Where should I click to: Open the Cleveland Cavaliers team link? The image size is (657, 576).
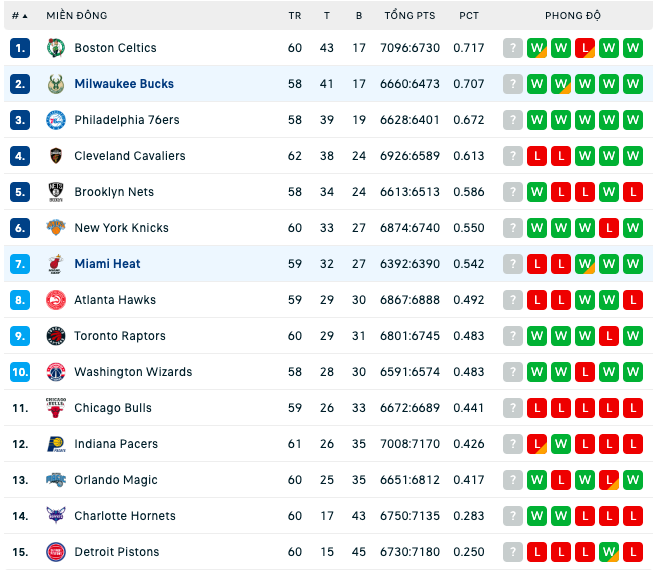(x=129, y=156)
